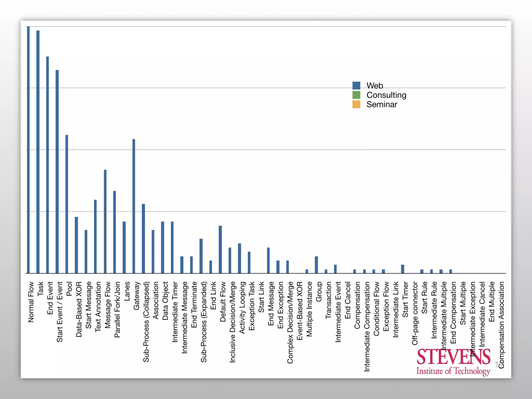Select the tall Gateway bar
Screen dimensions: 532x399
[134, 206]
